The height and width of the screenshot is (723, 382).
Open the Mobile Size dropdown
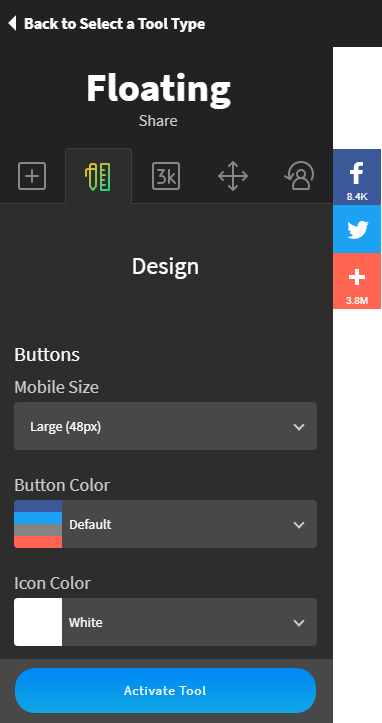pos(165,426)
